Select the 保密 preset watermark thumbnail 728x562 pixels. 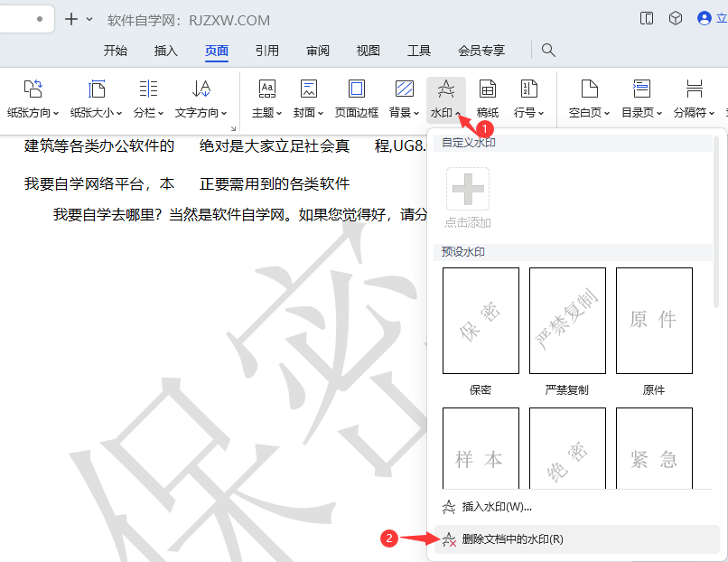click(x=481, y=321)
